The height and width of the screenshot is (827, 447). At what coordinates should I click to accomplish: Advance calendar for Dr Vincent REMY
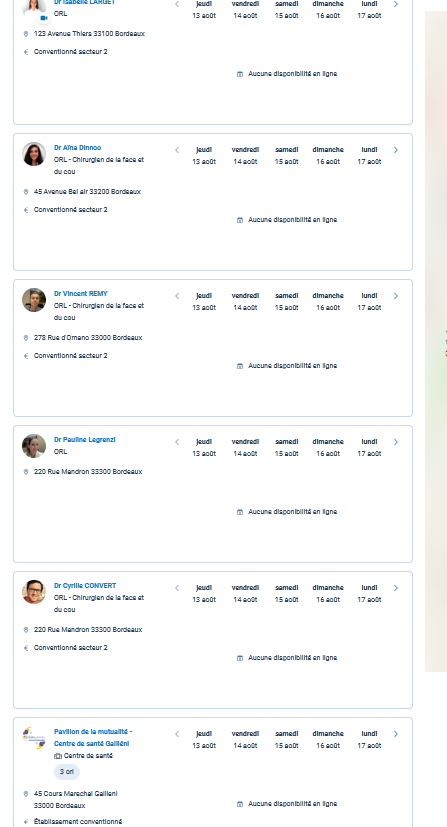coord(396,296)
